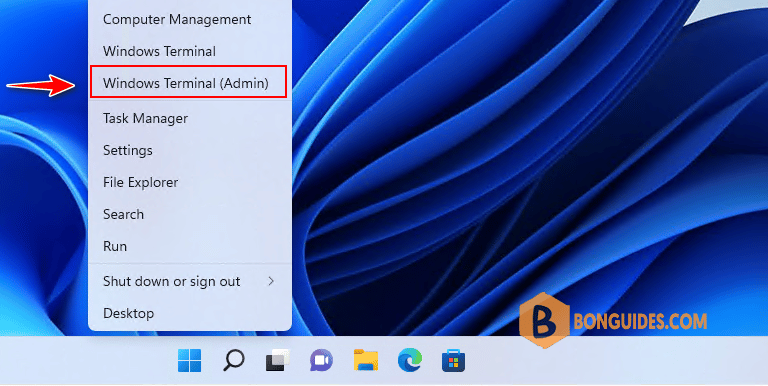Open Windows Terminal (Admin)

pyautogui.click(x=189, y=82)
